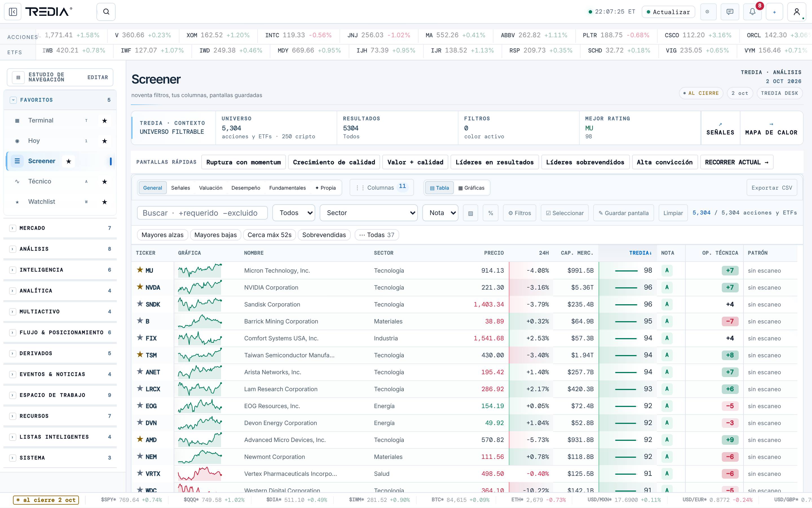The image size is (812, 508).
Task: Toggle favorite star for Watchlist
Action: [x=105, y=202]
